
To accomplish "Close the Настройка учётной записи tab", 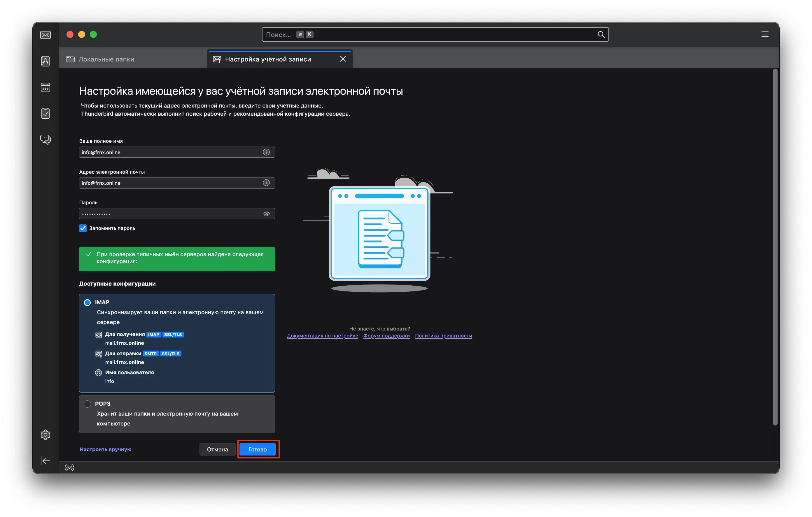I will coord(343,59).
